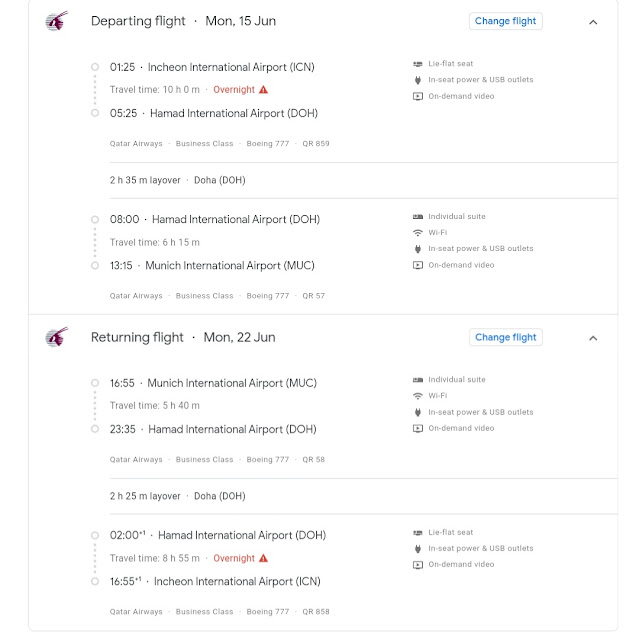Click the Qatar Airways logo beside Returning flight
The height and width of the screenshot is (640, 639).
click(56, 337)
